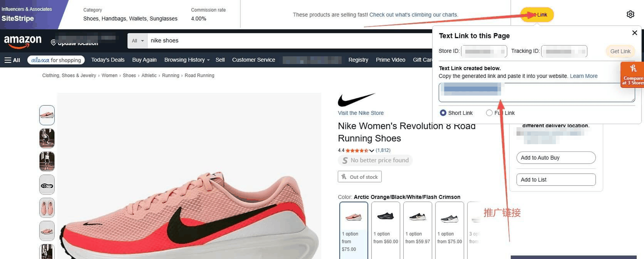Close the Text Link popup

pyautogui.click(x=635, y=33)
